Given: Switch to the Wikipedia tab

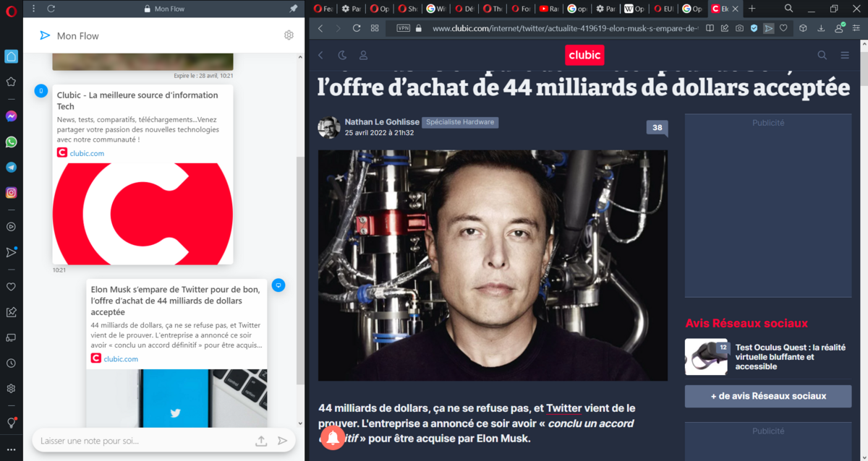Looking at the screenshot, I should click(x=634, y=9).
